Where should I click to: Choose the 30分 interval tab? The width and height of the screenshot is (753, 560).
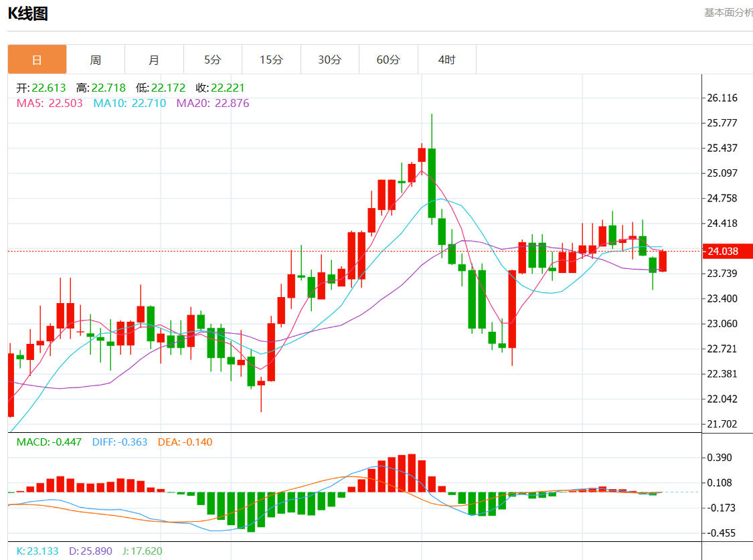coord(329,60)
